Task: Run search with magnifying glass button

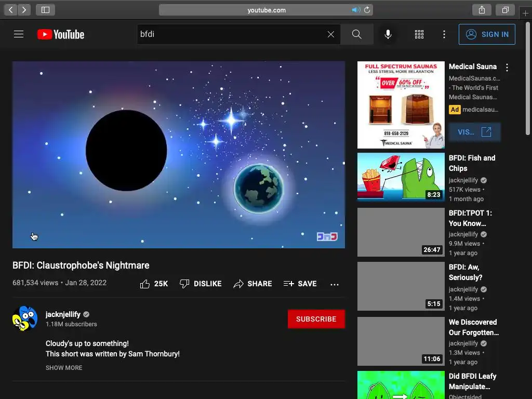Action: pos(356,34)
